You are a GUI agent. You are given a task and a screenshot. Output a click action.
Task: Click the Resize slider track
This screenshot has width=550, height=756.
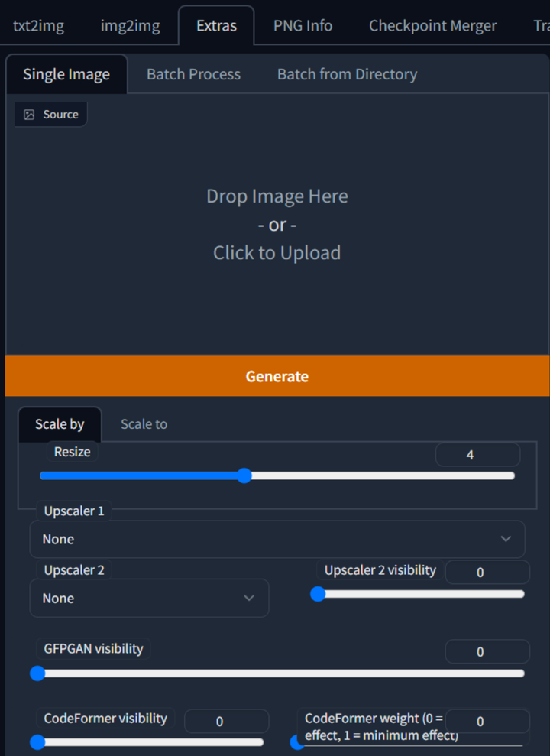(277, 475)
